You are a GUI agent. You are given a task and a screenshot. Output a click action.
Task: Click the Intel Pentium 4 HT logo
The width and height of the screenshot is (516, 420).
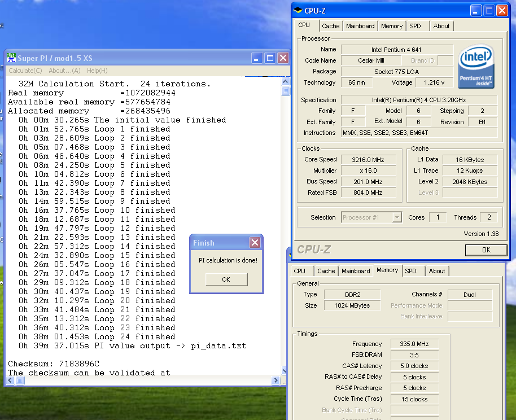(x=476, y=66)
